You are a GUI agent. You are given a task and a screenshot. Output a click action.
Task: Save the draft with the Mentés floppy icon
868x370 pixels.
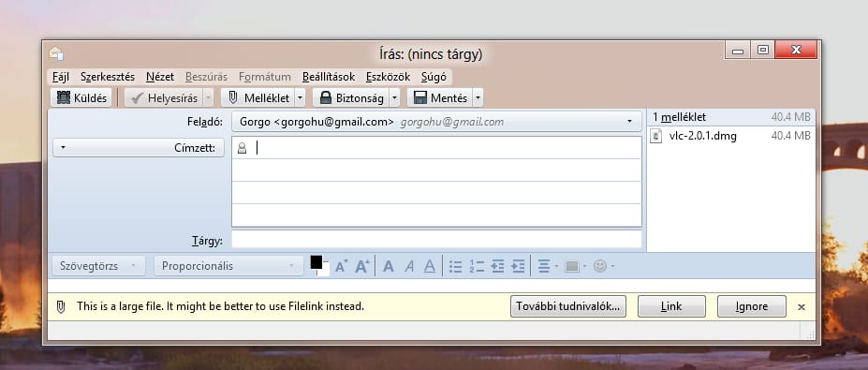[440, 98]
